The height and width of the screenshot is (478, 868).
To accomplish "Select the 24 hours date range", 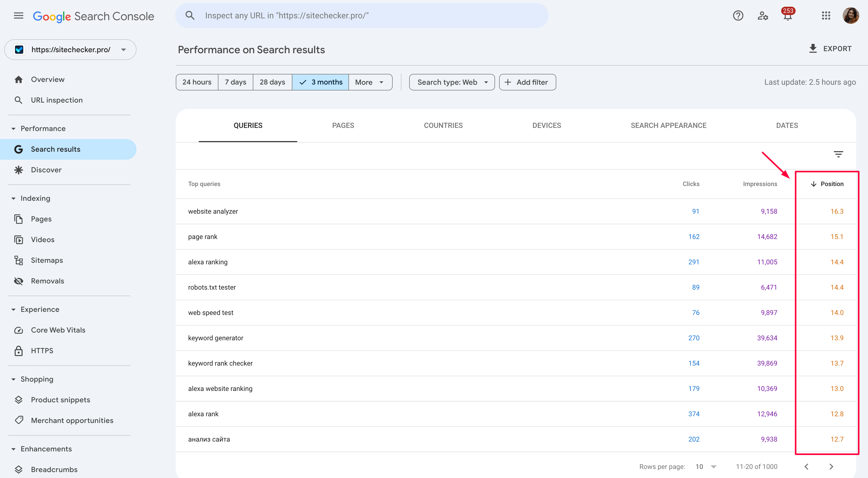I will click(197, 82).
